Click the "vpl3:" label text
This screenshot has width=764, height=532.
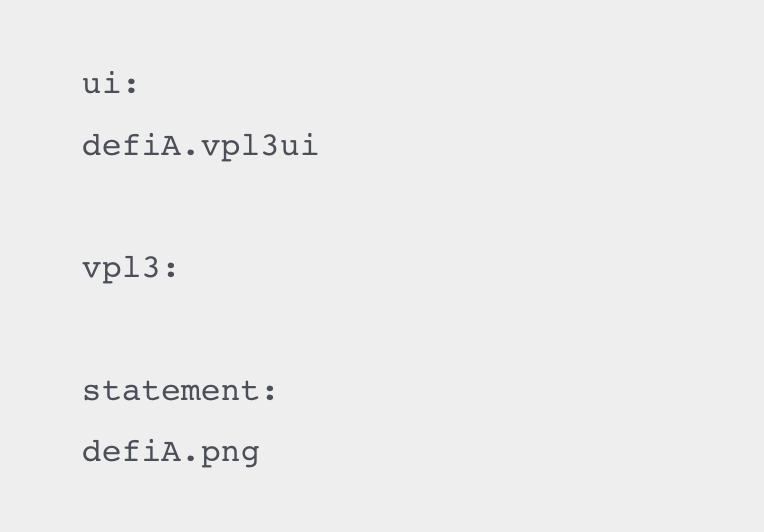click(130, 268)
